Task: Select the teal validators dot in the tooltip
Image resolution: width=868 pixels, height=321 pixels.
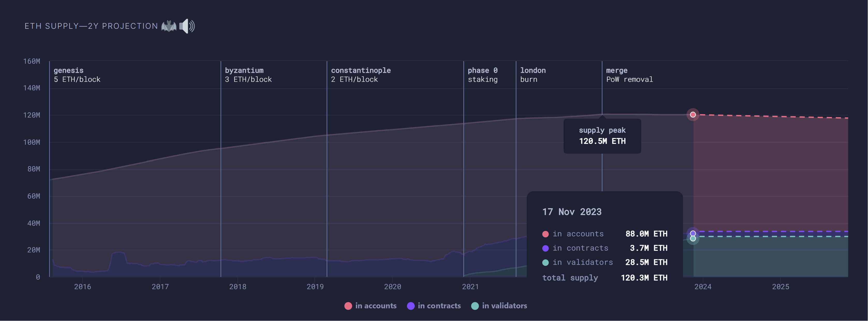Action: (x=545, y=262)
